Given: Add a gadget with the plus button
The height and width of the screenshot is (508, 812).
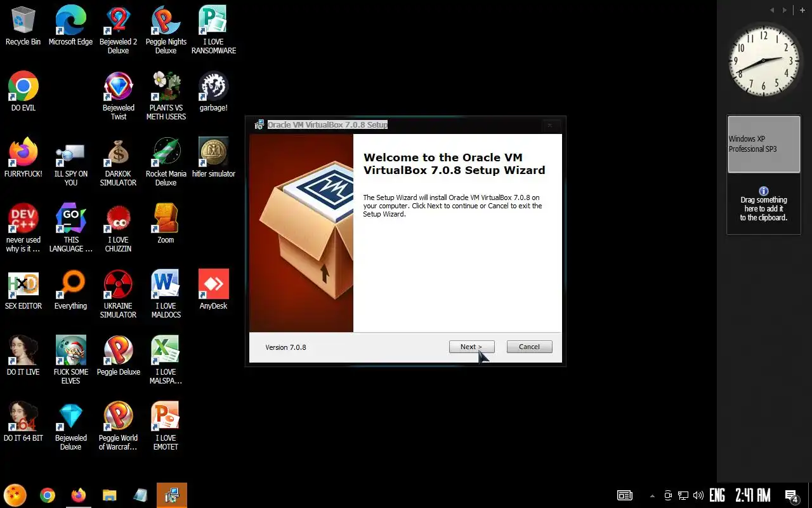Looking at the screenshot, I should 802,10.
